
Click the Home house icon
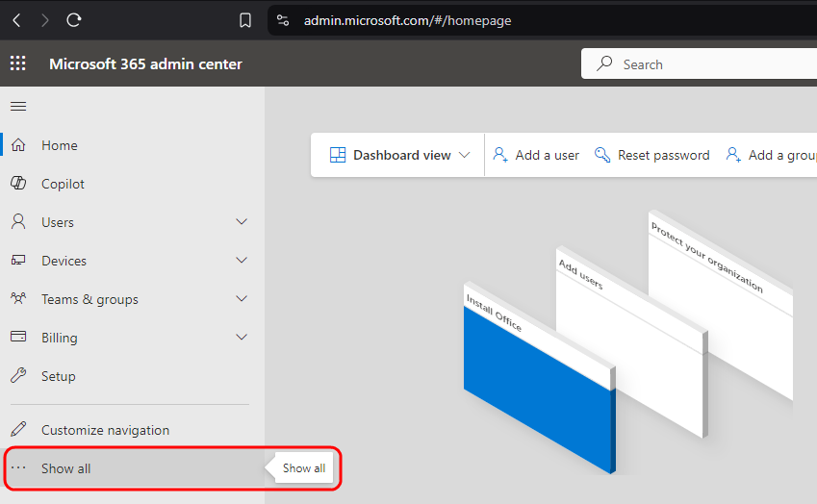pyautogui.click(x=18, y=145)
